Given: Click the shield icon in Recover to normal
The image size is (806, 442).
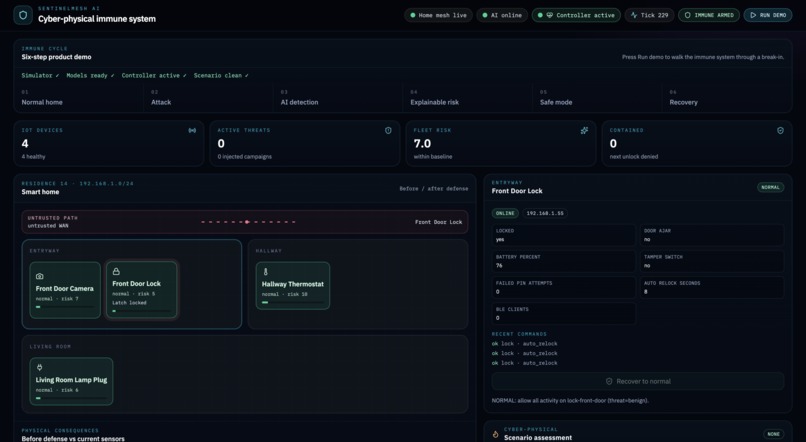Looking at the screenshot, I should click(609, 381).
